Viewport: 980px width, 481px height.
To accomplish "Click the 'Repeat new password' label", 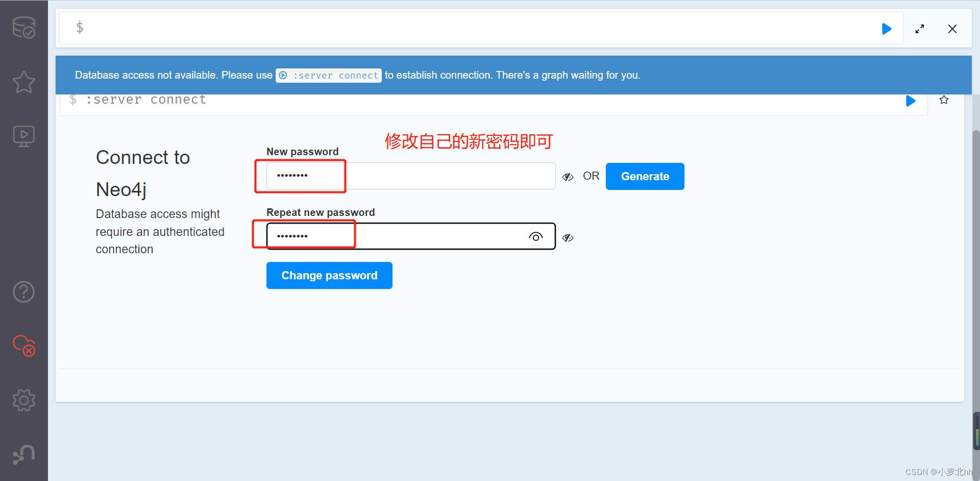I will click(321, 212).
